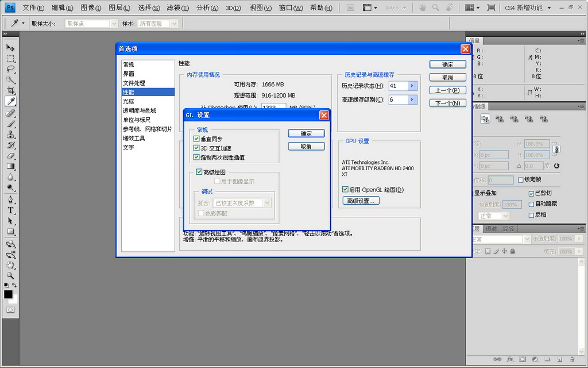Screen dimensions: 588x368
Task: Toggle 启用 OpenGL 绘图 checkbox
Action: (345, 189)
